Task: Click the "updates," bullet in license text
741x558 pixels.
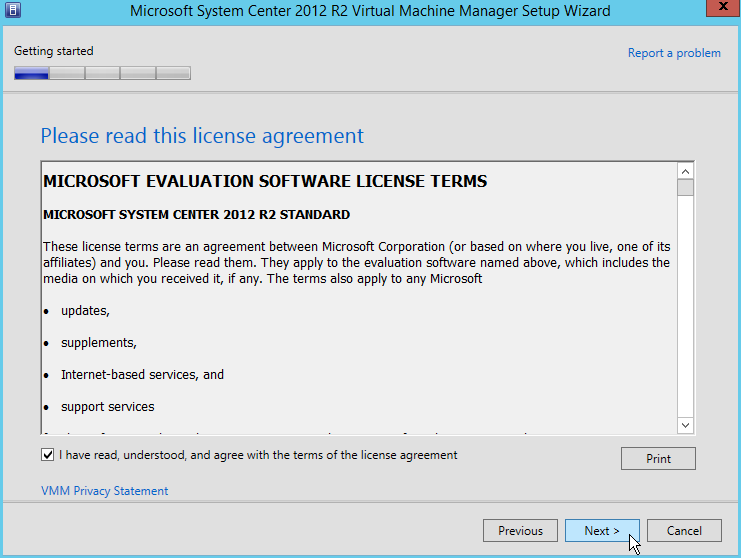Action: (x=85, y=311)
